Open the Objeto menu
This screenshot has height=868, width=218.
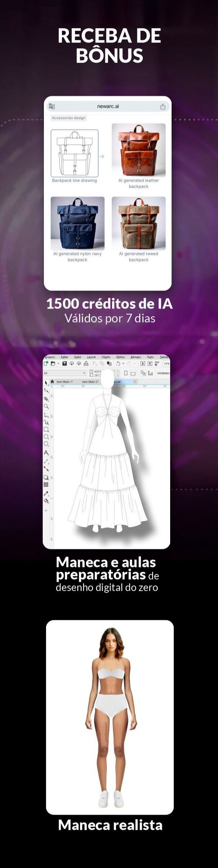tap(106, 357)
